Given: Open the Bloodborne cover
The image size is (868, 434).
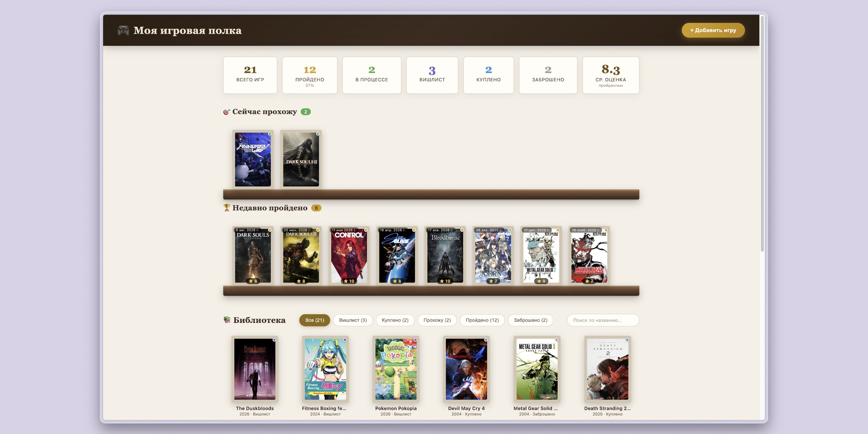Looking at the screenshot, I should [445, 256].
